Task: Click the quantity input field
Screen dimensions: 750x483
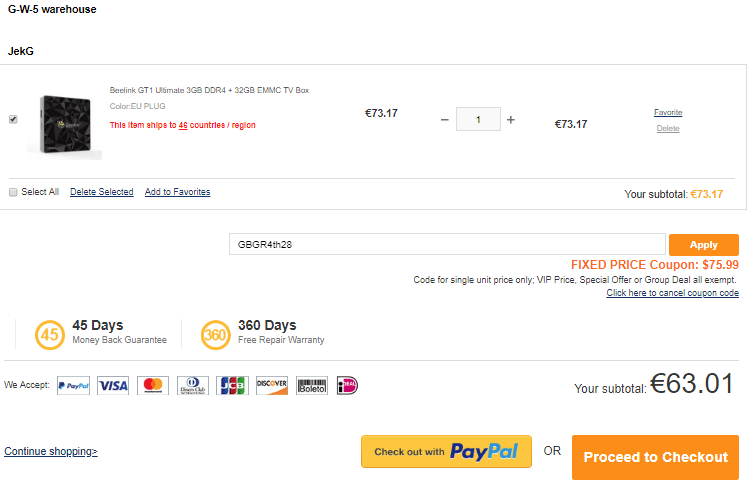Action: point(478,120)
